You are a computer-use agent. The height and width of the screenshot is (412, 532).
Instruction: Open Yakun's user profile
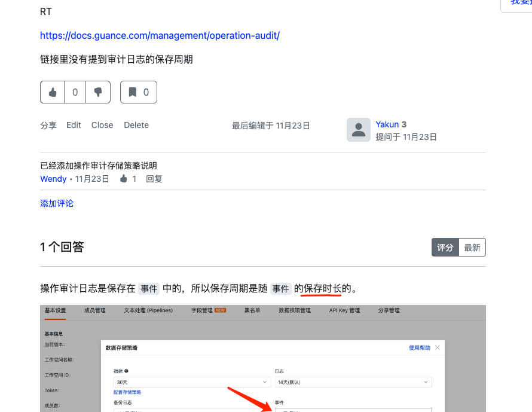point(387,124)
